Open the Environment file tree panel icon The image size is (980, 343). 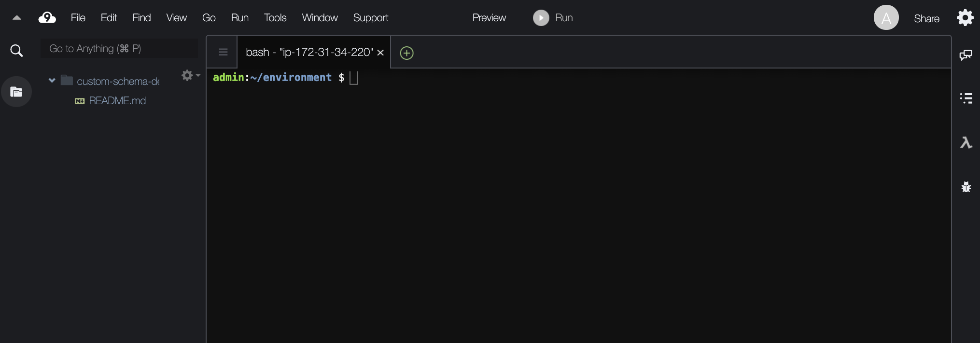click(16, 92)
